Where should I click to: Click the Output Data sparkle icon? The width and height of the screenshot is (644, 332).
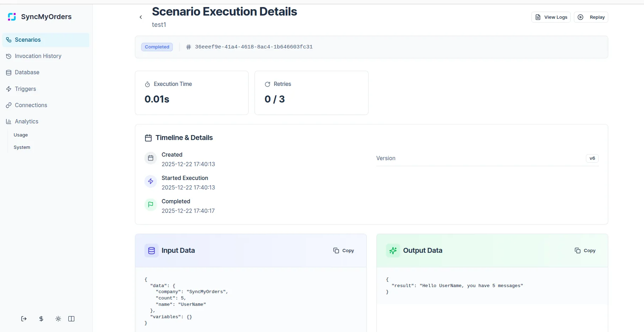[393, 251]
